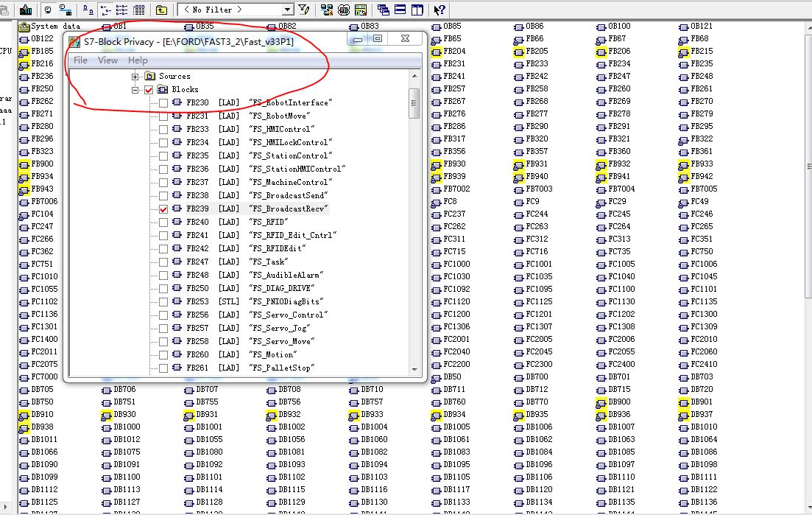Select the highlighted DB900 data block
Screen dimensions: 812x515
pyautogui.click(x=601, y=402)
